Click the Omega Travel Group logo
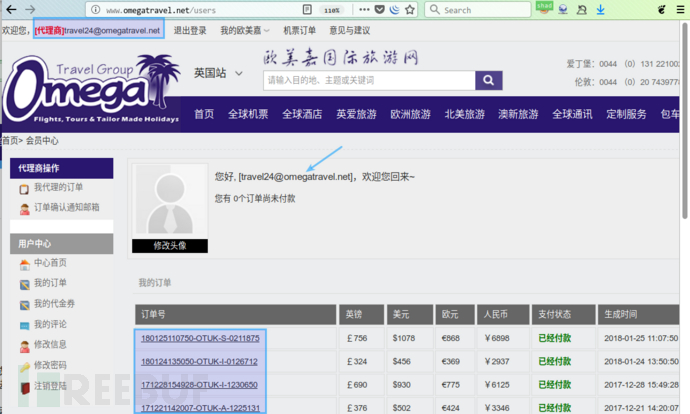 [91, 89]
